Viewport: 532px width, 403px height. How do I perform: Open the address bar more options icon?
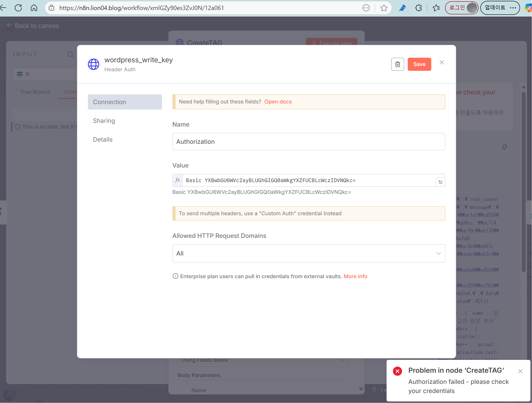click(x=366, y=8)
